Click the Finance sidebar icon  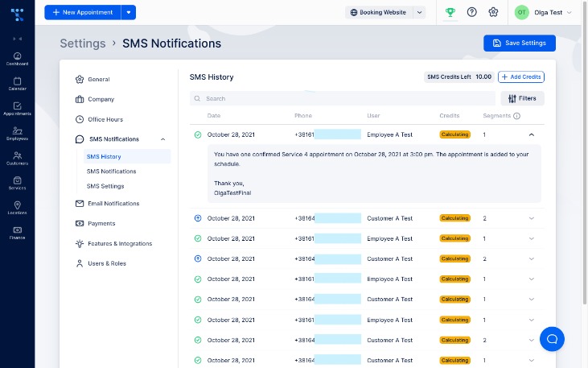tap(17, 233)
